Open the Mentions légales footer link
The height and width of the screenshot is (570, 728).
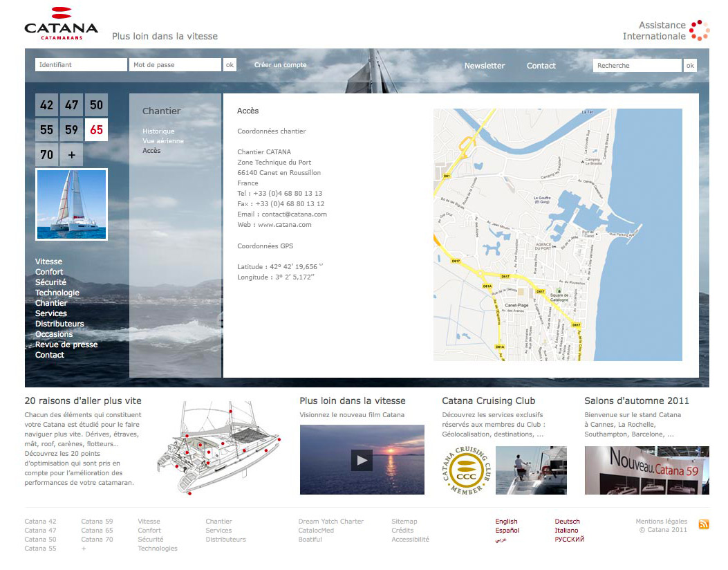(661, 522)
